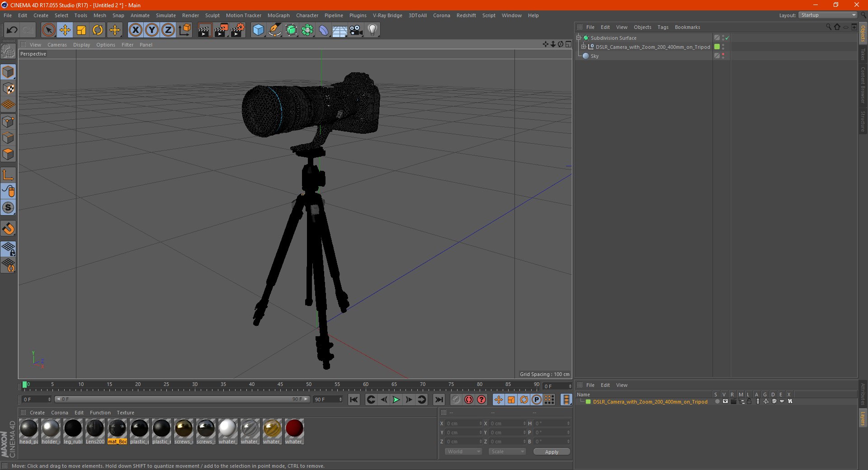Screen dimensions: 868x470
Task: Click the Undo arrow icon
Action: pos(12,30)
